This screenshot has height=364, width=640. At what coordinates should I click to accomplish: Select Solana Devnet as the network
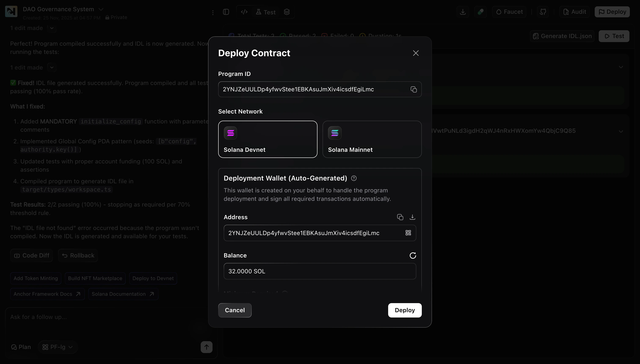267,139
